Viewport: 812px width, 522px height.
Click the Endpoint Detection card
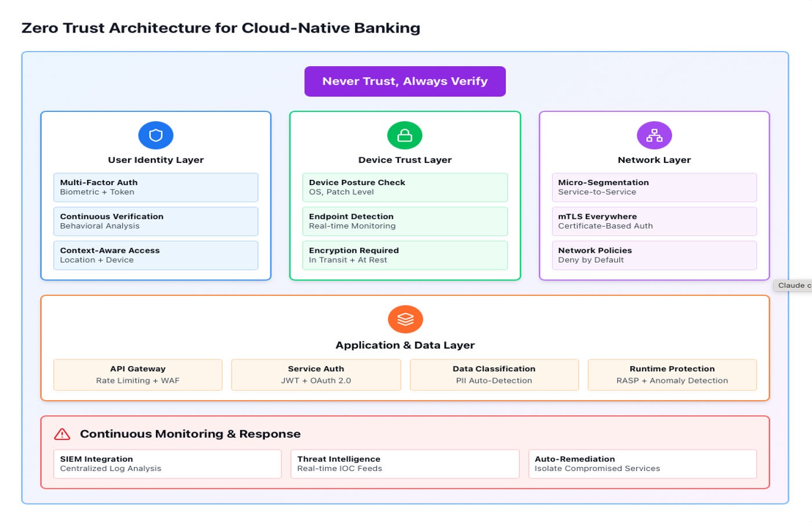(405, 221)
